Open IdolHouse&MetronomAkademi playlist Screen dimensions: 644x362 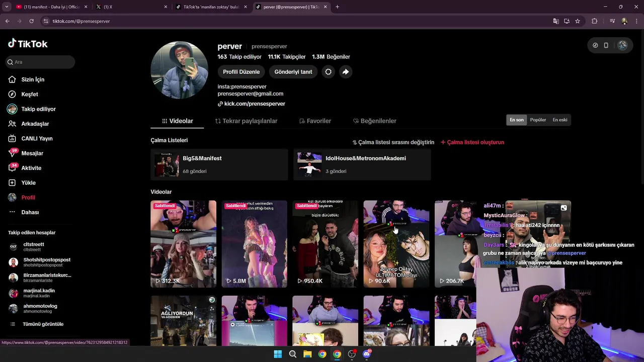click(x=362, y=164)
